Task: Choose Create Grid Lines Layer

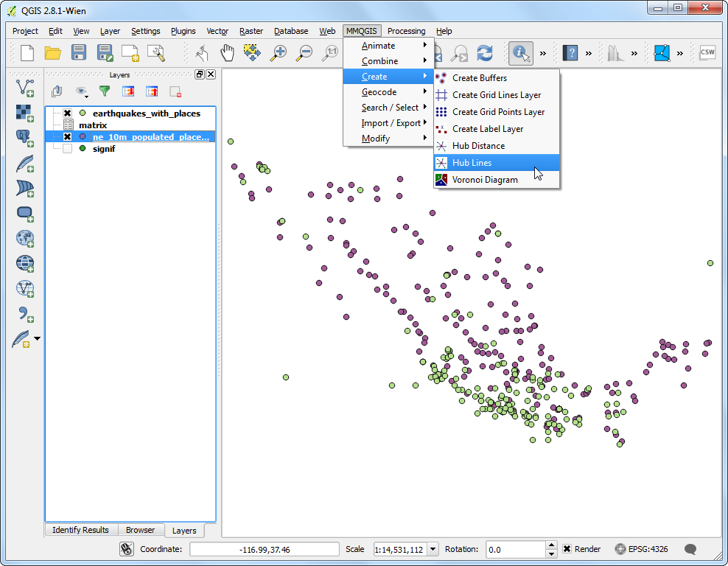Action: pyautogui.click(x=497, y=95)
